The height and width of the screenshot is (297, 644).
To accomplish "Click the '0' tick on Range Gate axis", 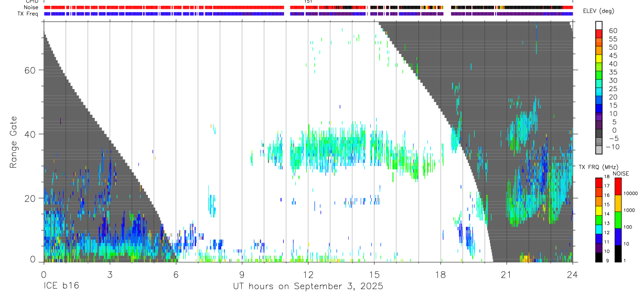I will point(33,259).
